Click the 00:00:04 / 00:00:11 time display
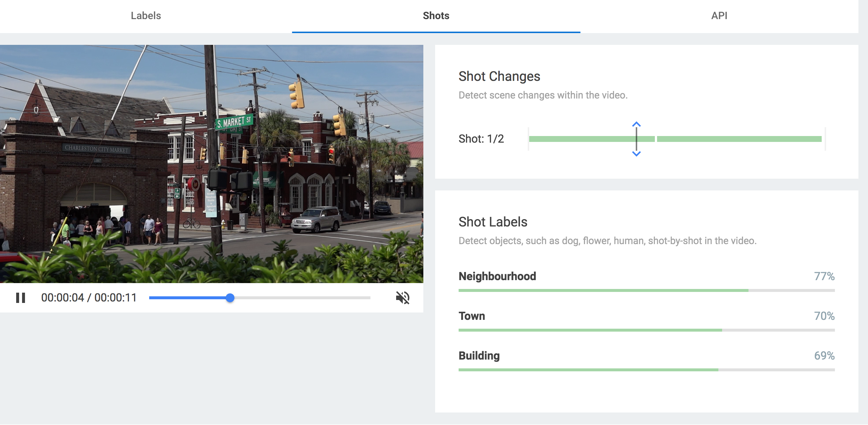The height and width of the screenshot is (425, 868). click(89, 297)
